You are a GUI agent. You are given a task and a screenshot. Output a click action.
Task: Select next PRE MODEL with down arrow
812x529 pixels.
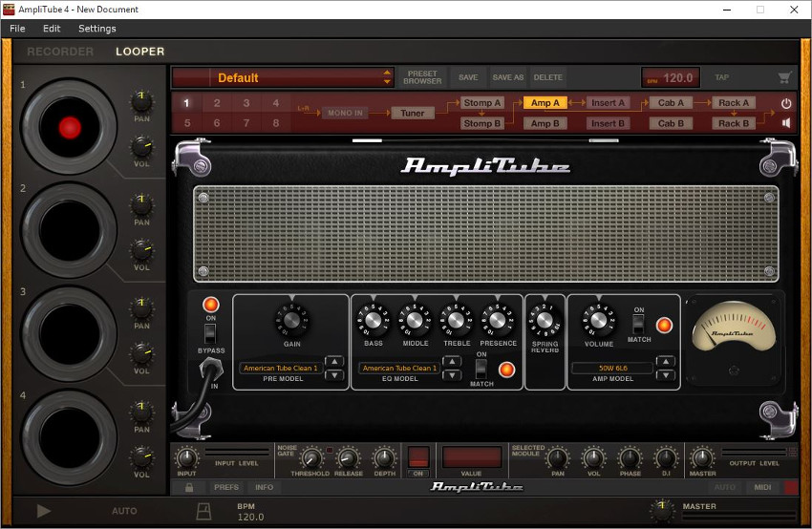tap(334, 374)
